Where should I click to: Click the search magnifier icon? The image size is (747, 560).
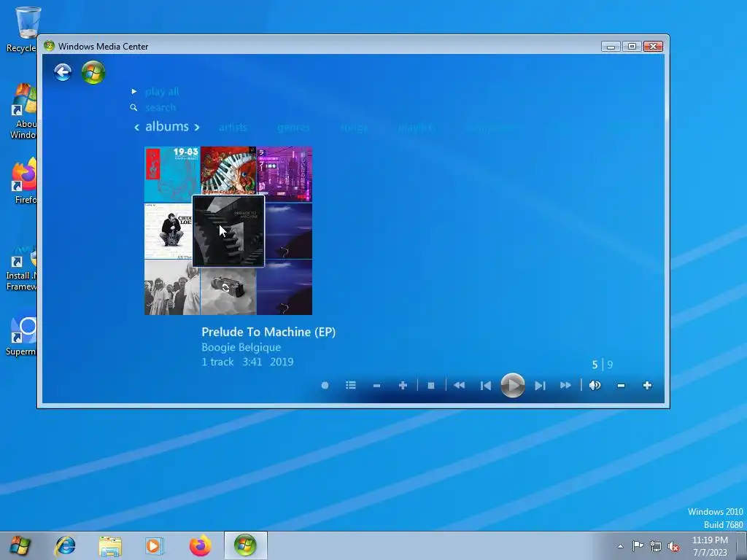coord(134,108)
